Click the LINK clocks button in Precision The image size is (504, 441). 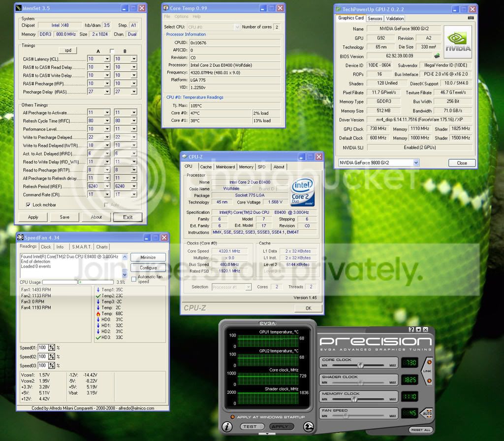[x=428, y=371]
